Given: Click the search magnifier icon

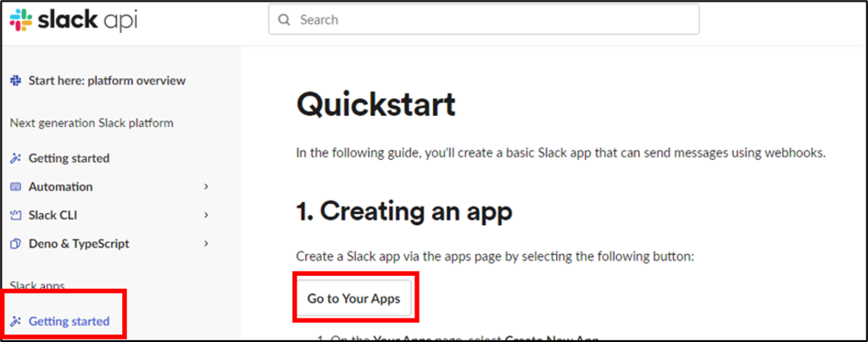Looking at the screenshot, I should (x=285, y=19).
